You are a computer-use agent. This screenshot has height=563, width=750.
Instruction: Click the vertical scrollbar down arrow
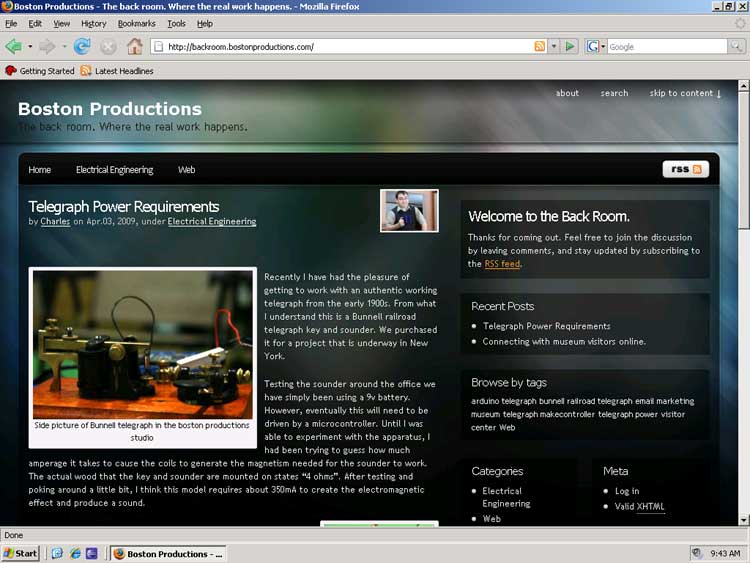[743, 519]
